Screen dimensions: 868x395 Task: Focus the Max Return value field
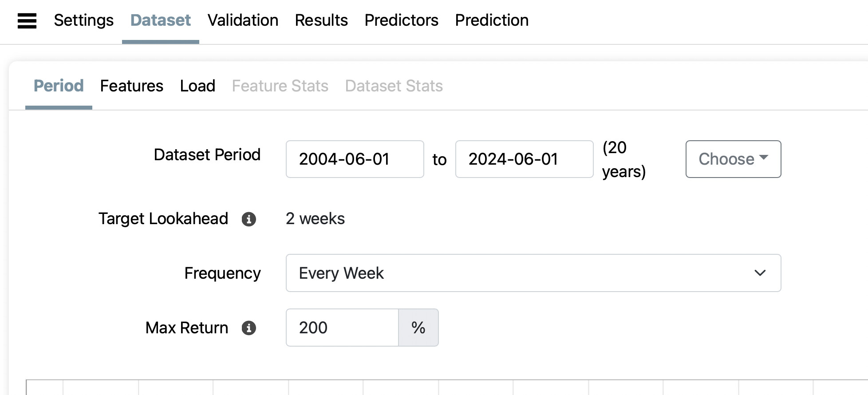click(x=342, y=328)
